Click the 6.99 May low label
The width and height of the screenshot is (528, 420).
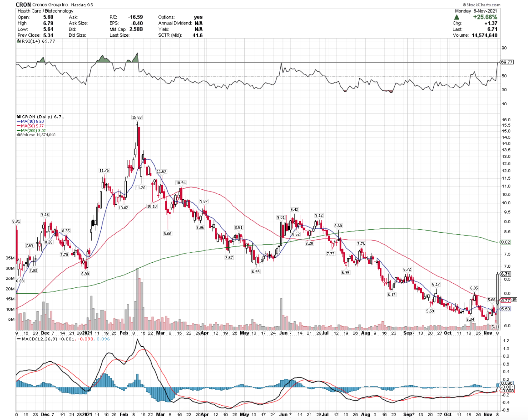(x=256, y=272)
